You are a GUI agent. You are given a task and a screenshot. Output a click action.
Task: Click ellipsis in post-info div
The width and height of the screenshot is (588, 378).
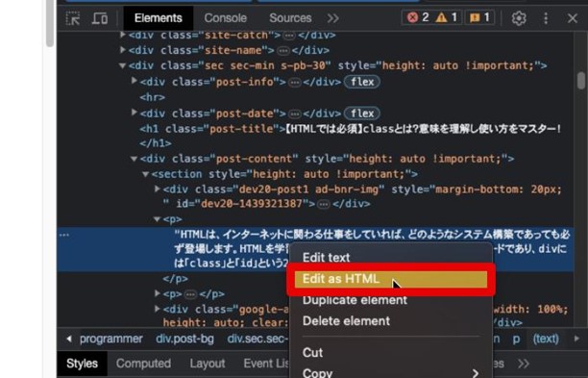(295, 82)
